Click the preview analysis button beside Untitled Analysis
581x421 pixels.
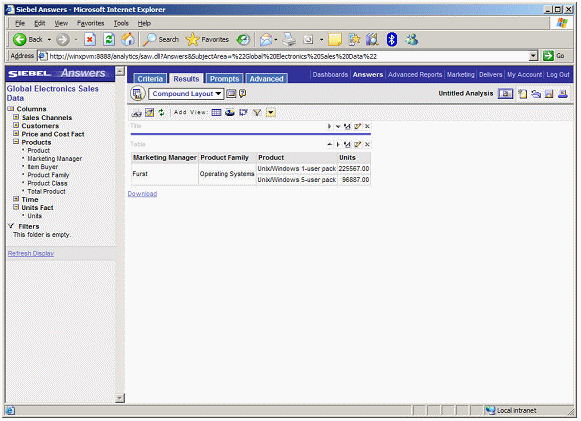coord(505,94)
